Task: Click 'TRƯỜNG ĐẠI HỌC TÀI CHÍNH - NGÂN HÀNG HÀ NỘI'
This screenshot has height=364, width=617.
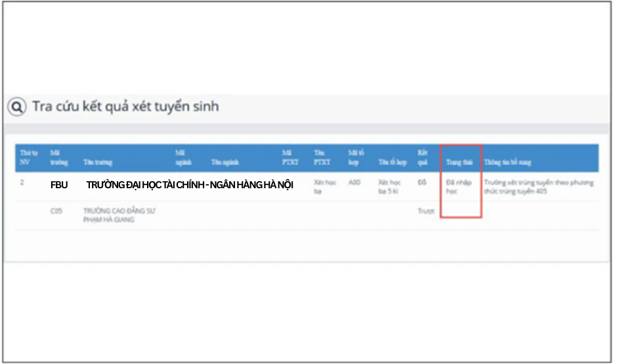Action: point(189,185)
